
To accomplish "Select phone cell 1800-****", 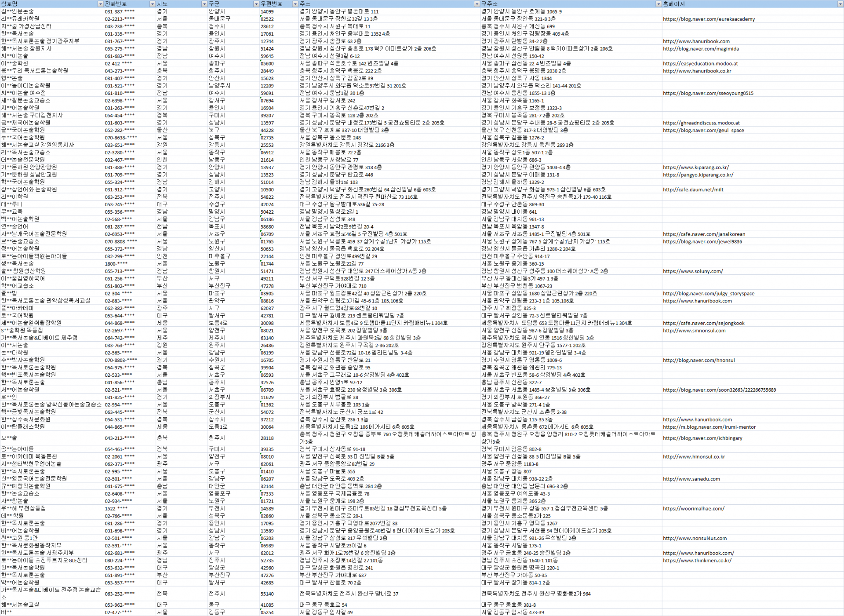I will [116, 264].
